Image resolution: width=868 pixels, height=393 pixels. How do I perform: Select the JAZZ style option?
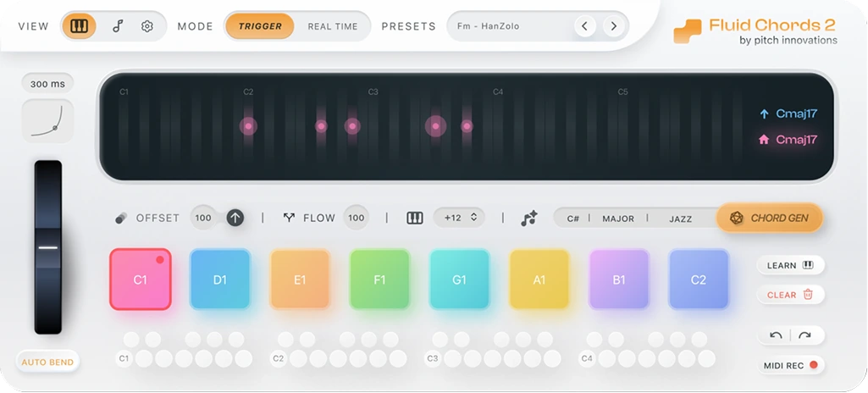point(680,219)
